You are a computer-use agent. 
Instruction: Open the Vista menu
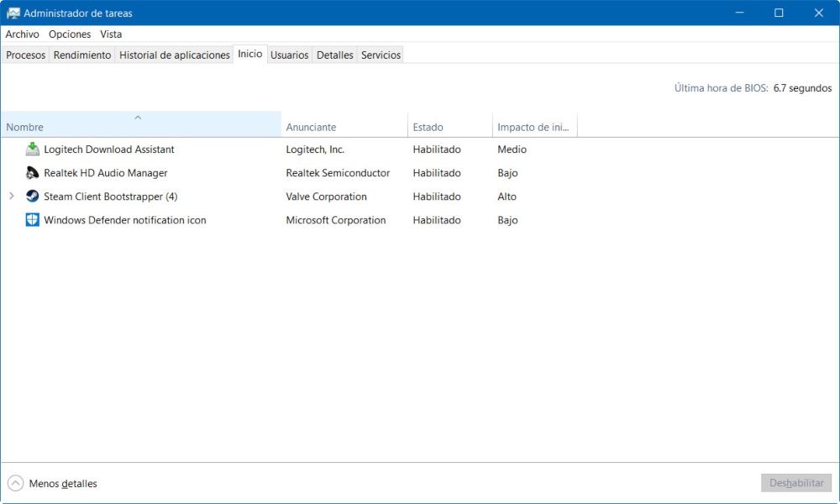click(x=111, y=34)
